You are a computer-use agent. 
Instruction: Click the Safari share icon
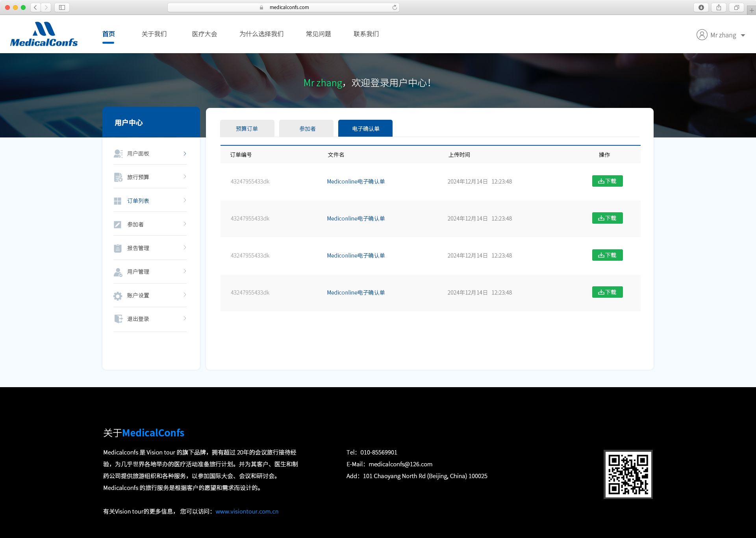point(719,7)
